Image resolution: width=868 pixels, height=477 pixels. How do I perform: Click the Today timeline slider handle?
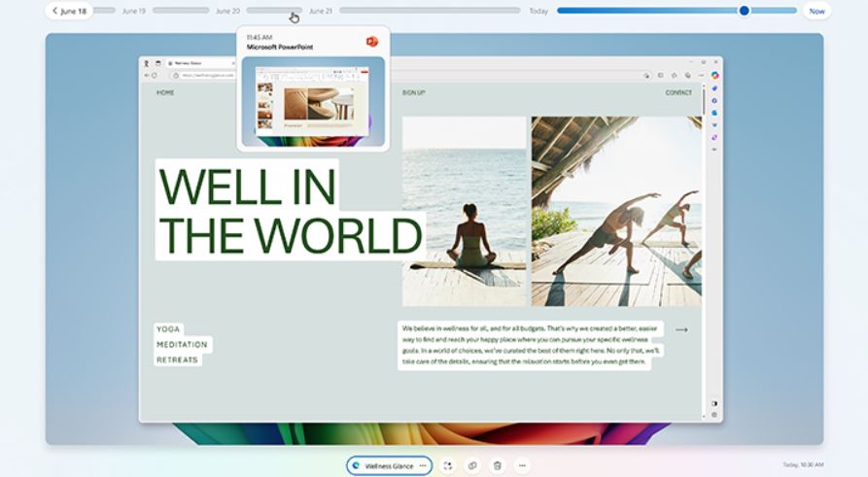[x=744, y=11]
